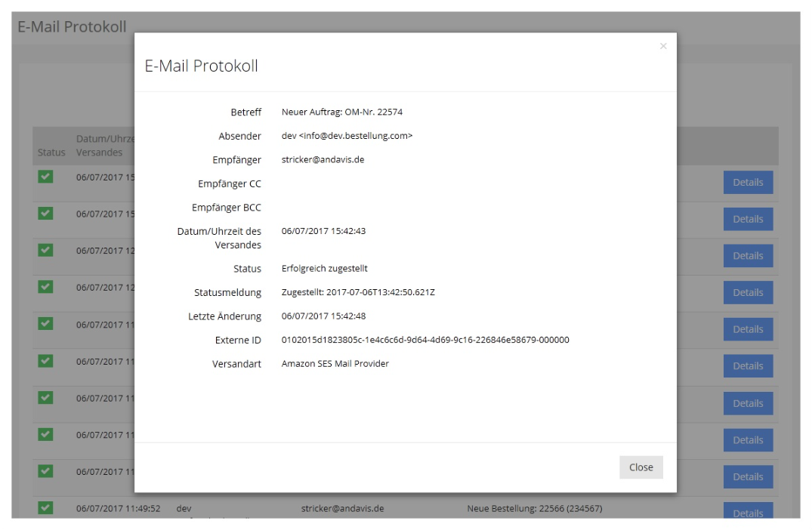Open Details for the first email row
This screenshot has height=530, width=812.
coord(747,182)
